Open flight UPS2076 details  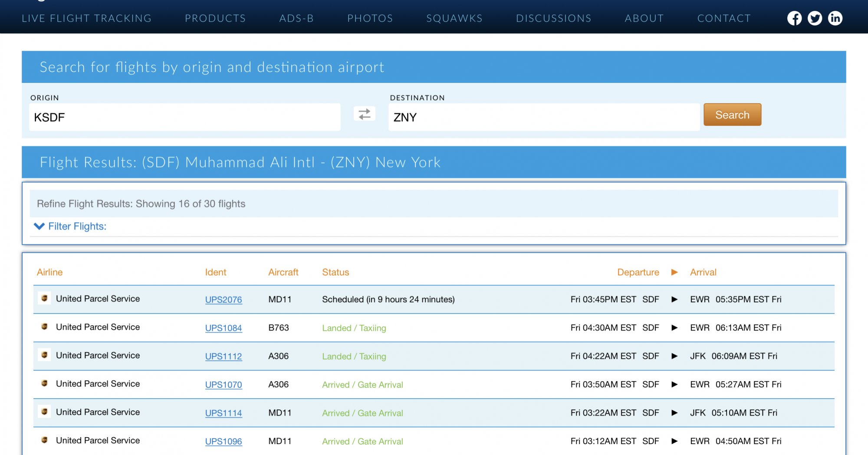tap(224, 300)
